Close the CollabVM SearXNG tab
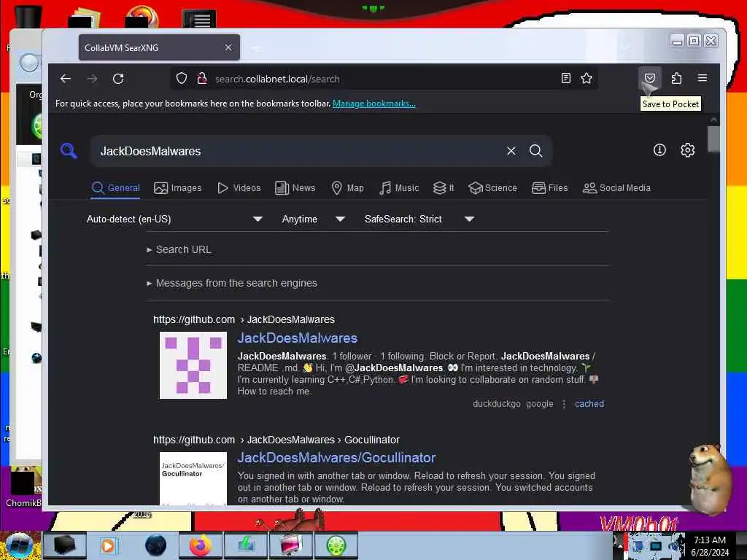The width and height of the screenshot is (747, 560). pyautogui.click(x=228, y=47)
